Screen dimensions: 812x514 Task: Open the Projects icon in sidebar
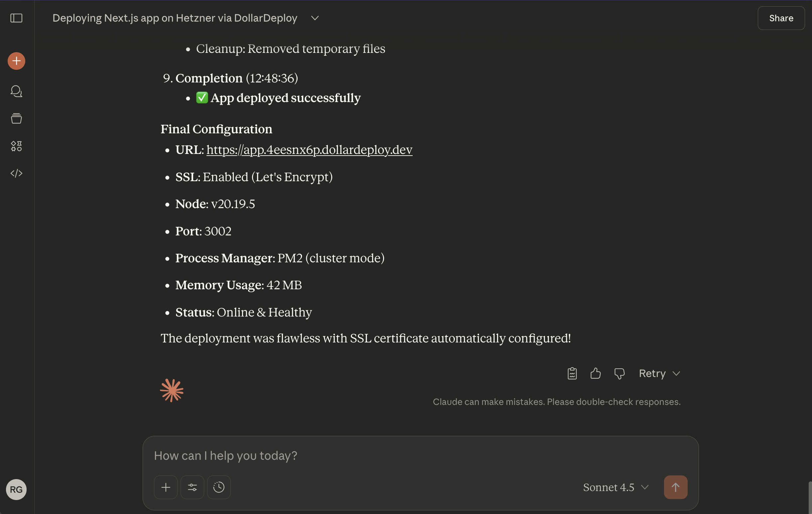tap(16, 119)
